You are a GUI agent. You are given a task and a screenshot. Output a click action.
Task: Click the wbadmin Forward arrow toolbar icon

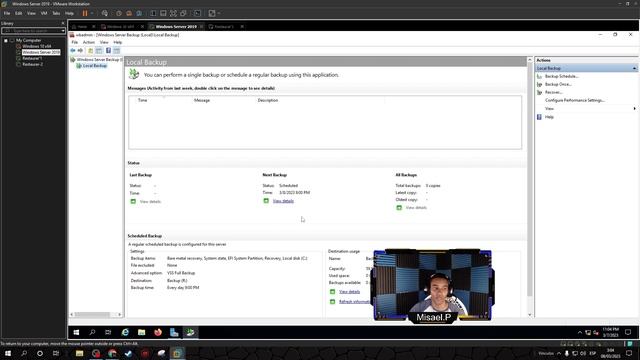pos(80,51)
